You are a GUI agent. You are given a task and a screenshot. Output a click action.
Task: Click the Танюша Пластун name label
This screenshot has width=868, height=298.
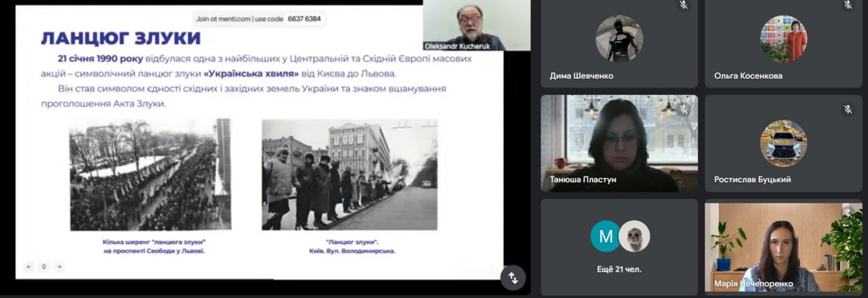(x=578, y=181)
